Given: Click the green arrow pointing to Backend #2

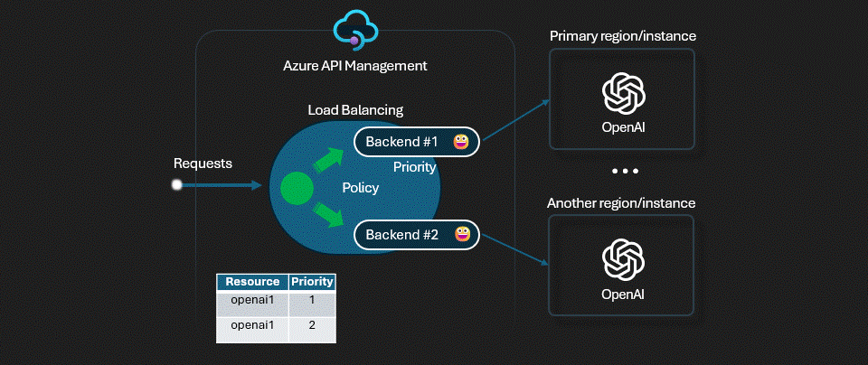Looking at the screenshot, I should 331,215.
